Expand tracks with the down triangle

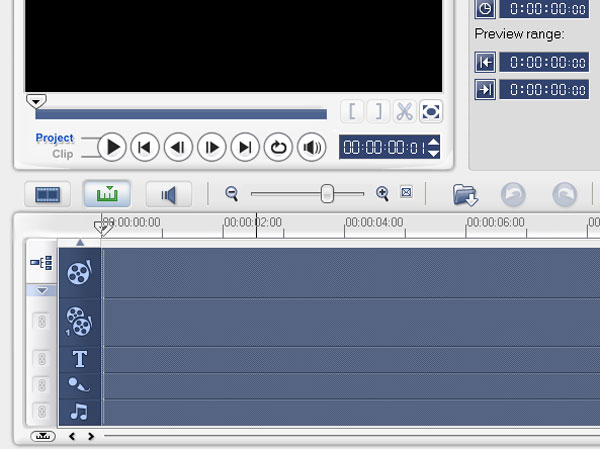click(x=42, y=291)
